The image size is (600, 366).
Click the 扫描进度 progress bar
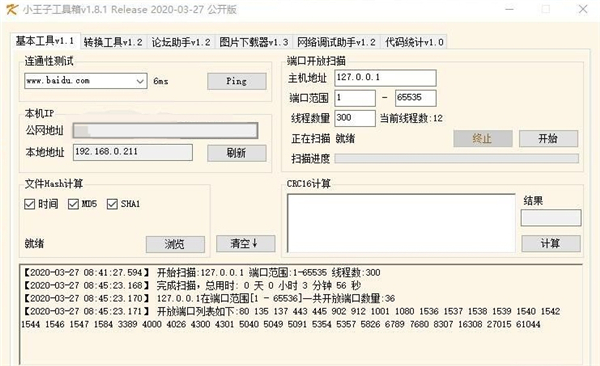pyautogui.click(x=457, y=158)
